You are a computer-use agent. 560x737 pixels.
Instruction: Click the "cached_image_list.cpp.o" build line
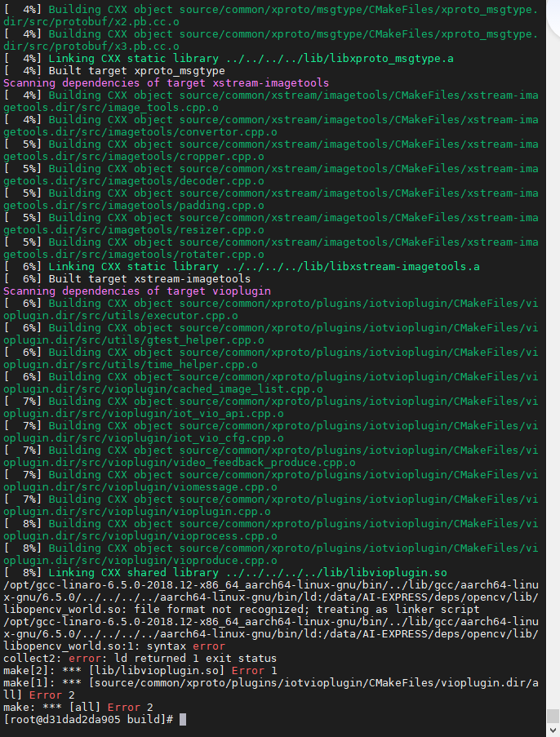(x=163, y=388)
